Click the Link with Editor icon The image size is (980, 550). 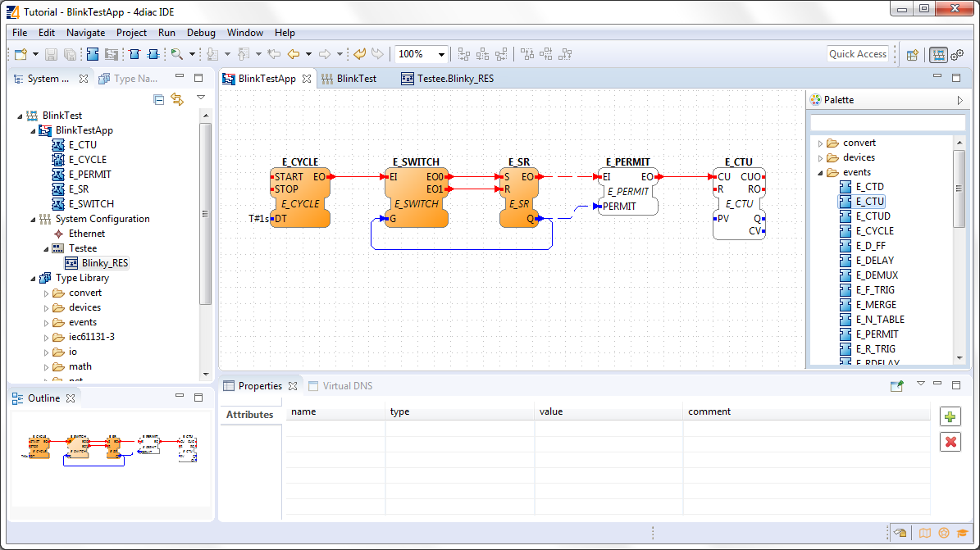tap(177, 99)
